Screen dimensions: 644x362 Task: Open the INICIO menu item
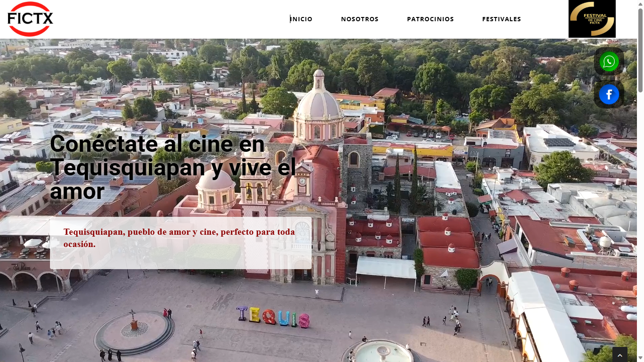pos(301,19)
